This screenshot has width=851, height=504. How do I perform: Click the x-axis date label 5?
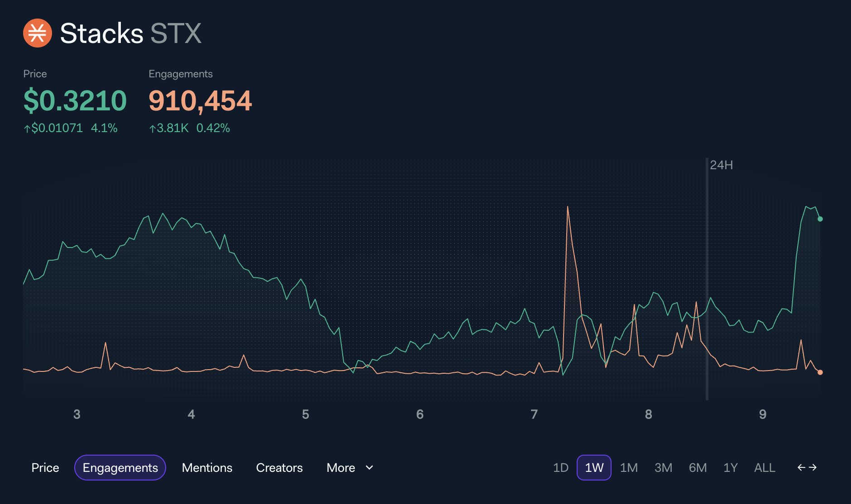tap(306, 414)
